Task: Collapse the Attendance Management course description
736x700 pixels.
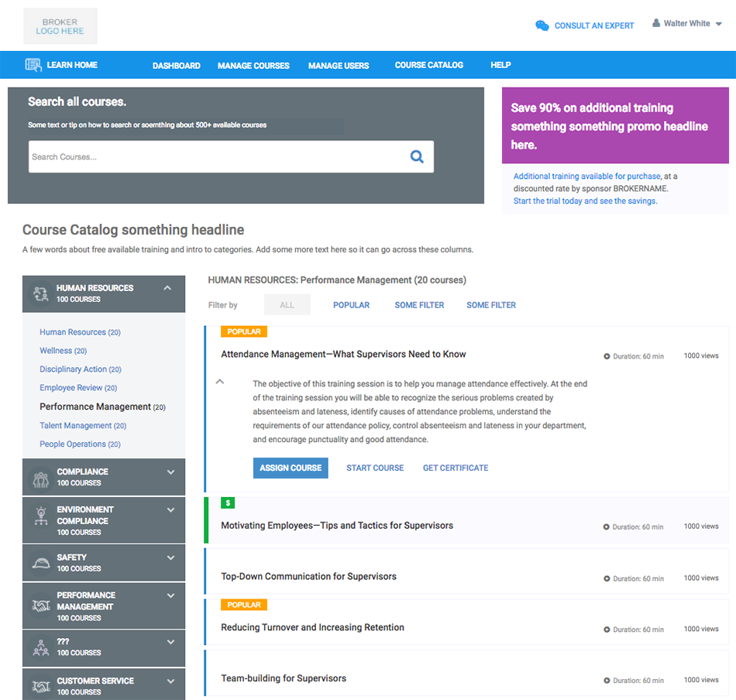Action: [220, 381]
